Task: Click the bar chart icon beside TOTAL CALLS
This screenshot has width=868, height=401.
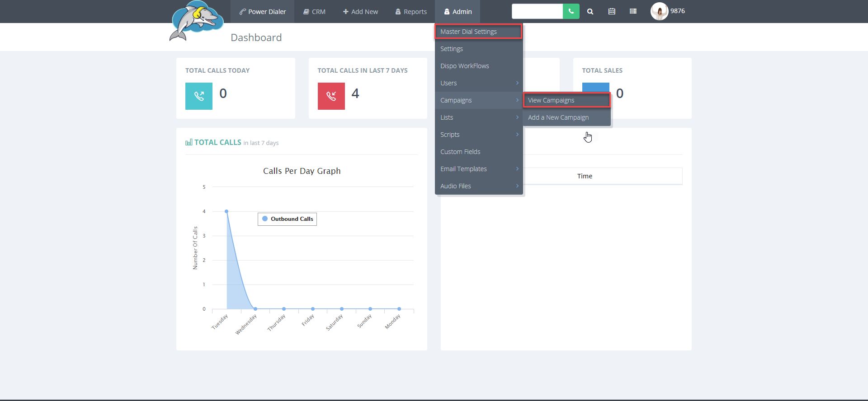Action: [189, 142]
